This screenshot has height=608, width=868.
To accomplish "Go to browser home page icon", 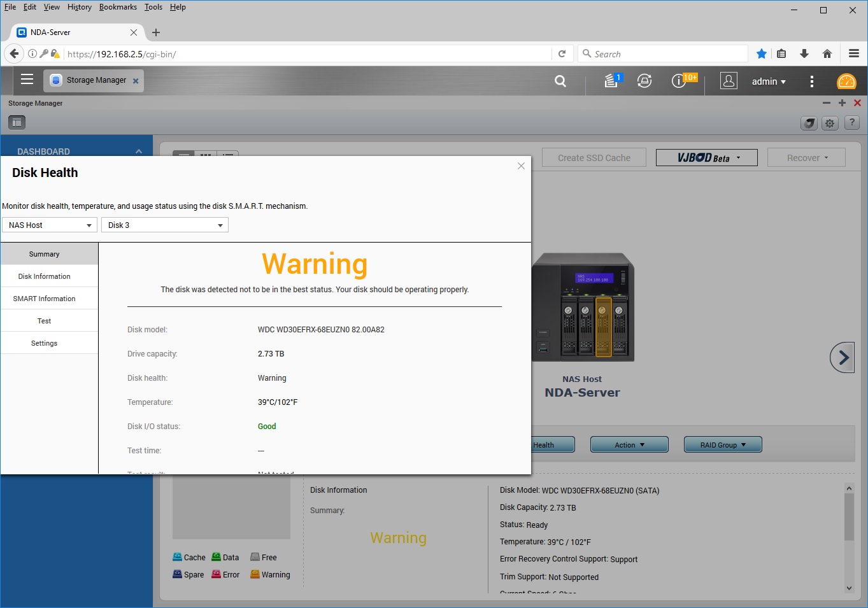I will pos(827,54).
